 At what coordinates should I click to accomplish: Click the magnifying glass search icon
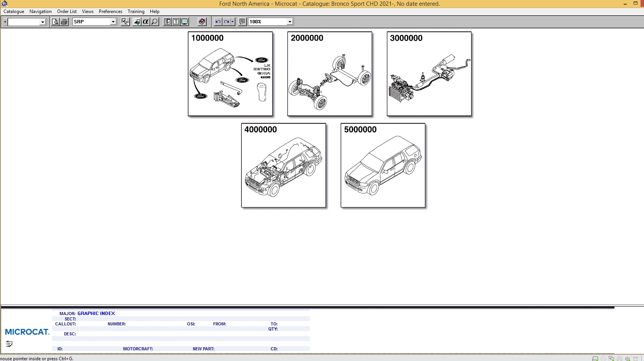point(154,22)
